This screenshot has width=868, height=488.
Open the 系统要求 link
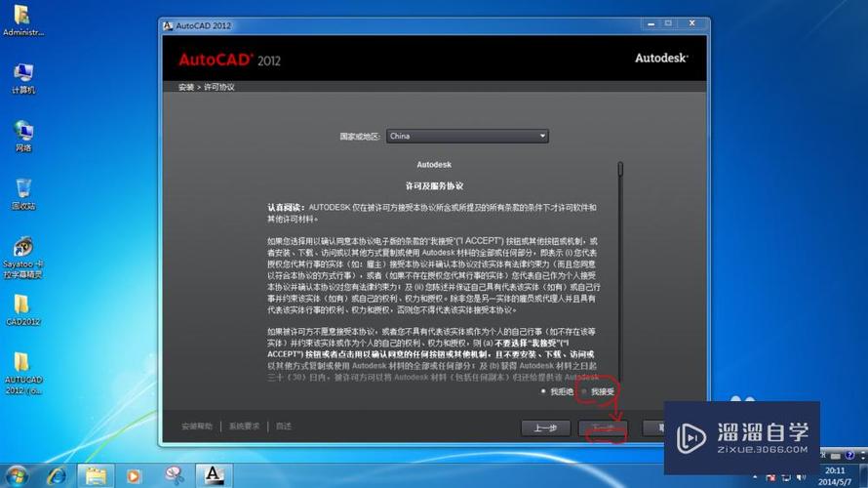click(244, 426)
